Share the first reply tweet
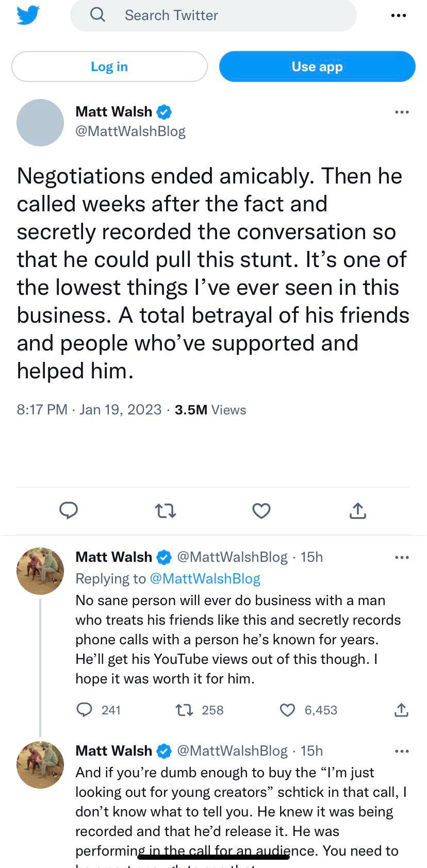The image size is (427, 868). [401, 710]
